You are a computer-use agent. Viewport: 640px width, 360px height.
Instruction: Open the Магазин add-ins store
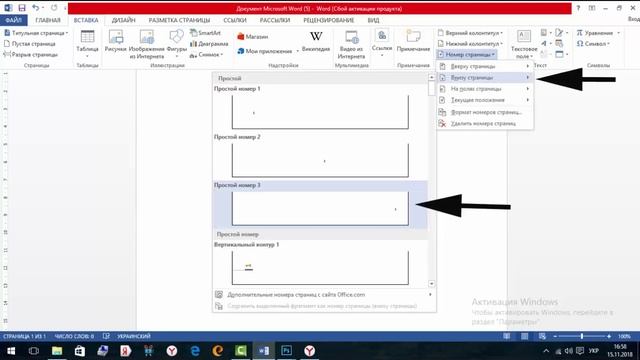click(253, 37)
